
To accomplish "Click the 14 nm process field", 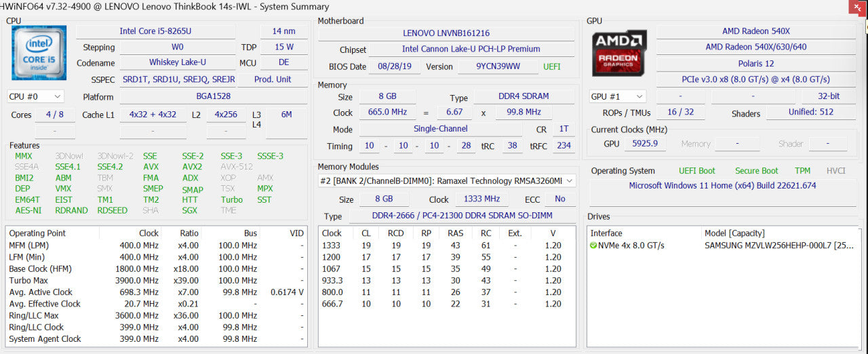I will click(x=283, y=31).
